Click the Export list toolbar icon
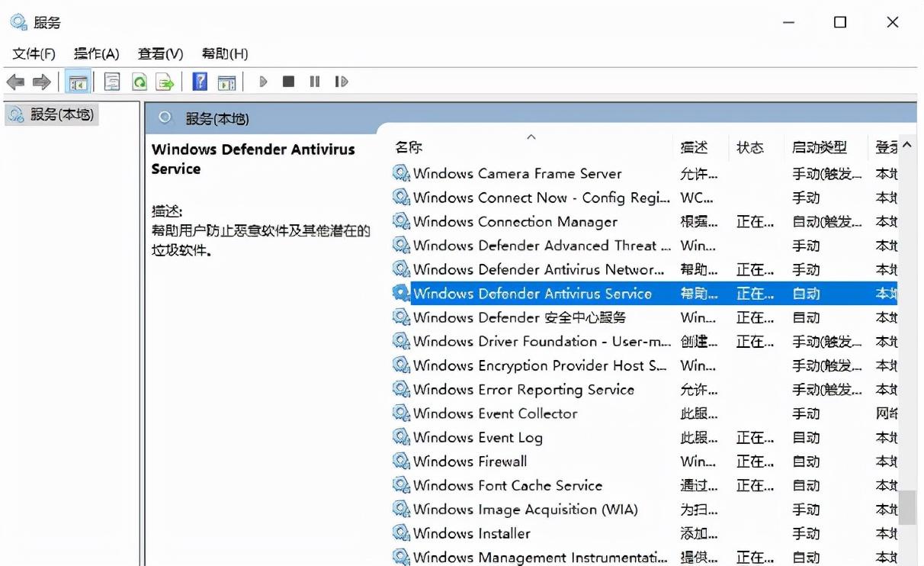Viewport: 924px width, 566px height. click(165, 82)
